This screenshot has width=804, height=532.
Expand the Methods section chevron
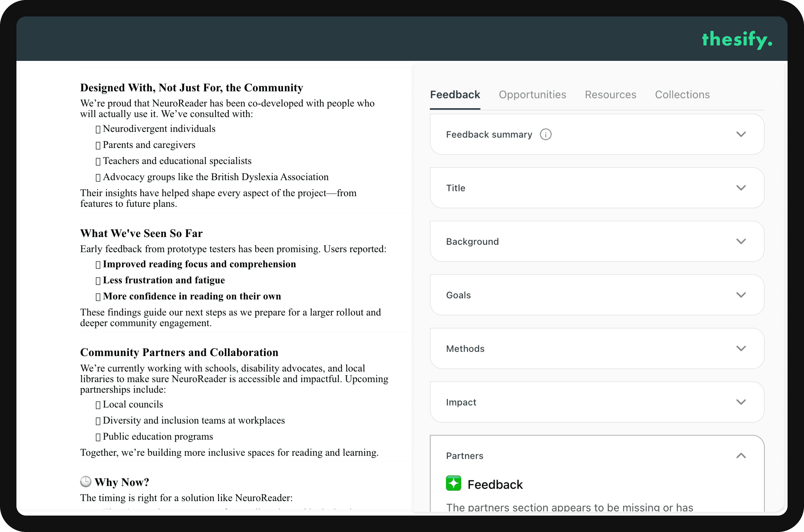point(741,349)
